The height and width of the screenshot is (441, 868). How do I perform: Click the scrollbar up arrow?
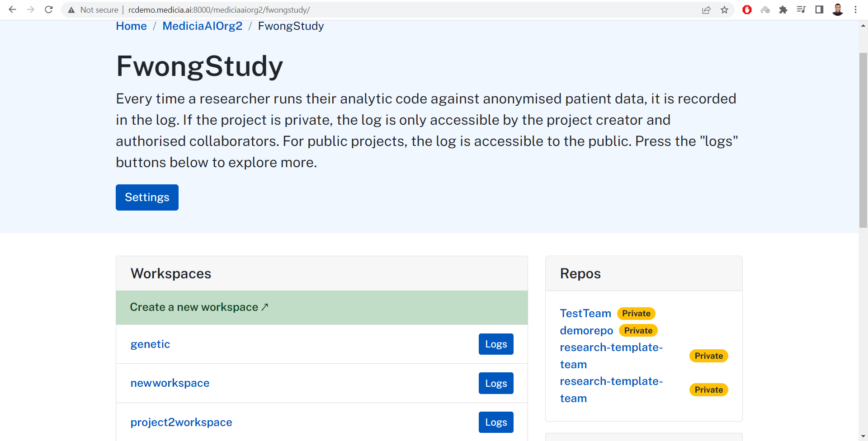pos(863,25)
